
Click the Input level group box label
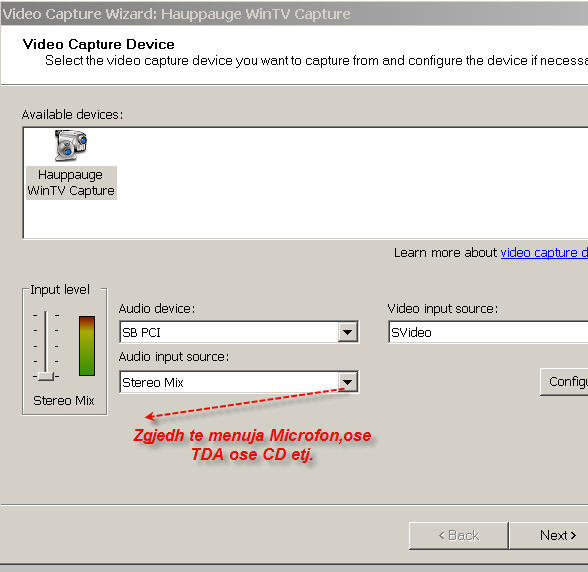click(x=60, y=290)
